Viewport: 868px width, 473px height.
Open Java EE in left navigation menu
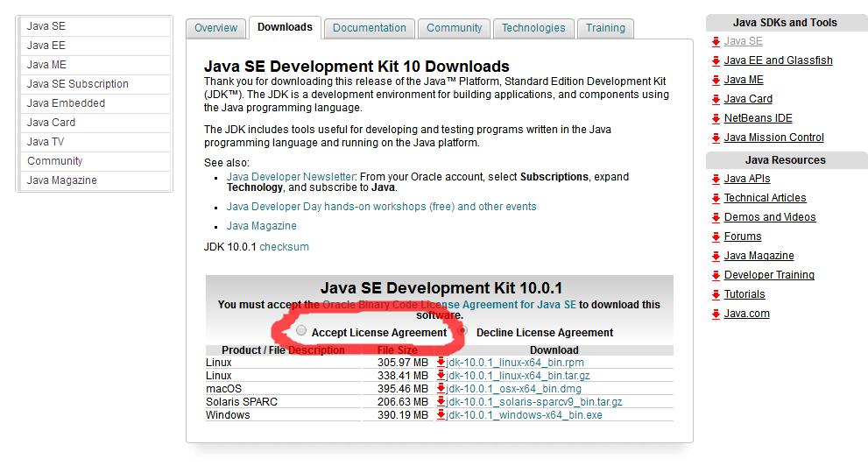pyautogui.click(x=95, y=46)
